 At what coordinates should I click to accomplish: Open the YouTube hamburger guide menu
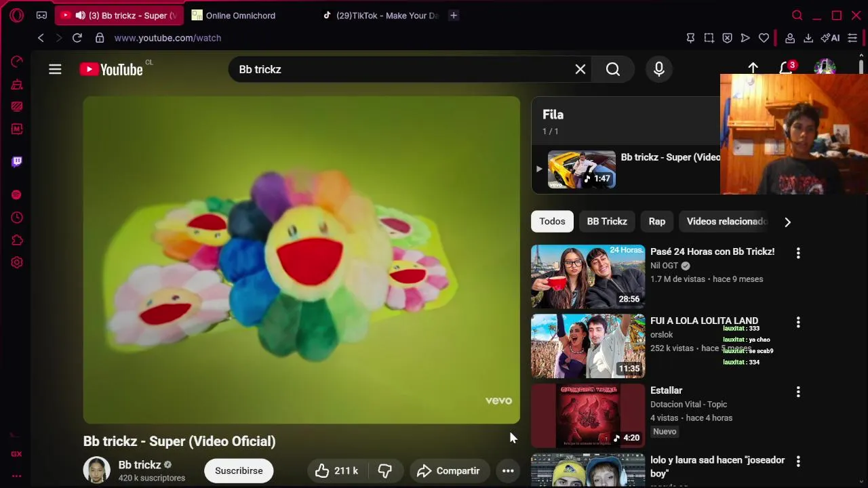coord(55,69)
